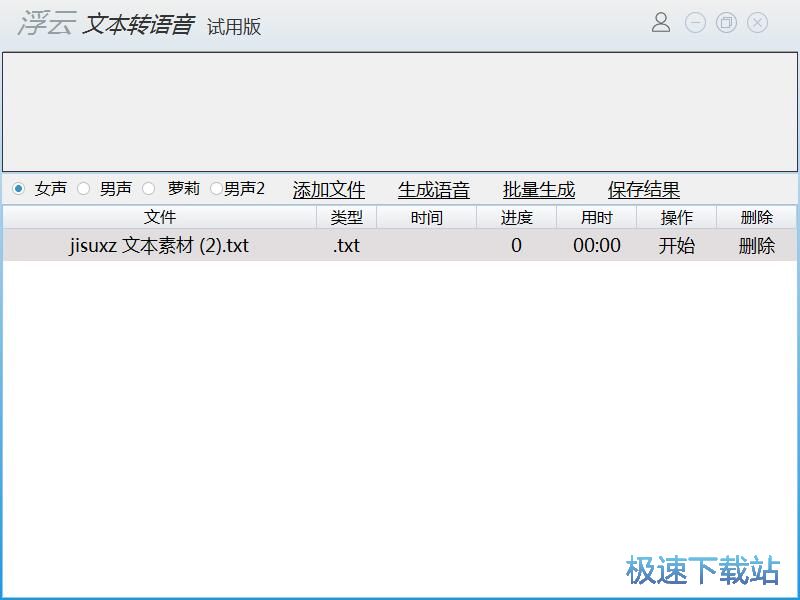Image resolution: width=800 pixels, height=600 pixels.
Task: Click the 添加文件 link
Action: pyautogui.click(x=329, y=190)
